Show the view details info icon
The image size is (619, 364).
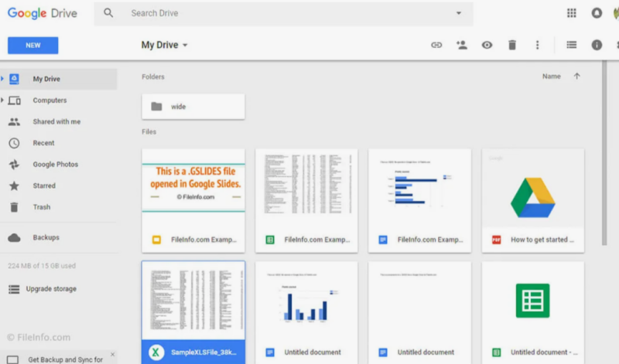597,45
